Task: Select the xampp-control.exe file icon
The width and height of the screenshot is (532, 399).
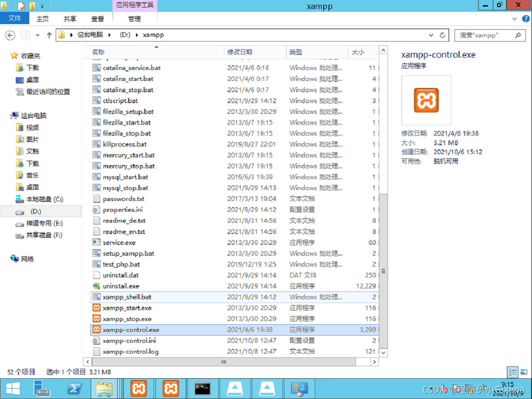Action: [97, 330]
